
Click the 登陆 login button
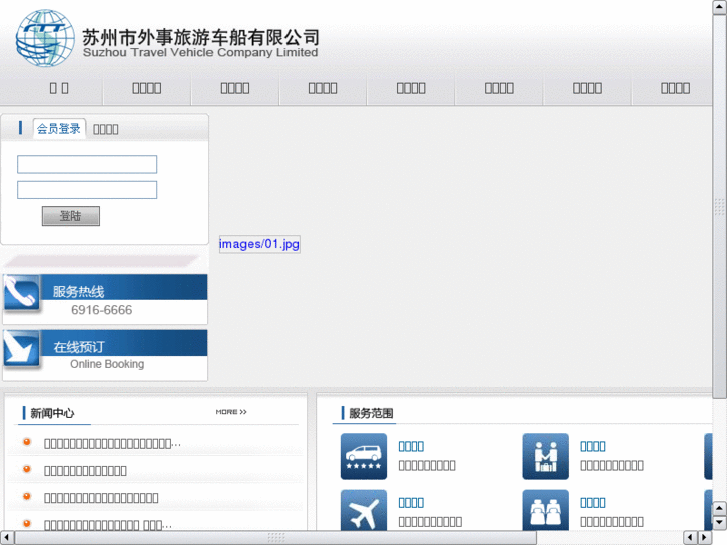[x=70, y=216]
